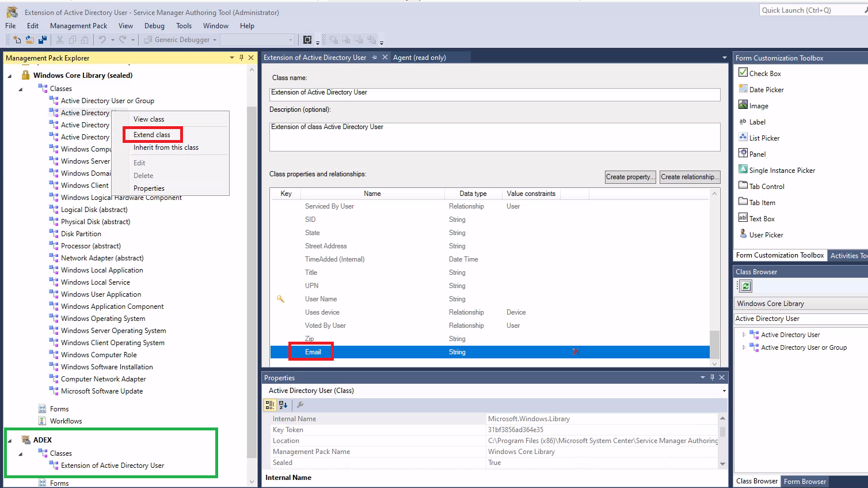Click the Create property button
The height and width of the screenshot is (488, 868).
click(x=630, y=177)
